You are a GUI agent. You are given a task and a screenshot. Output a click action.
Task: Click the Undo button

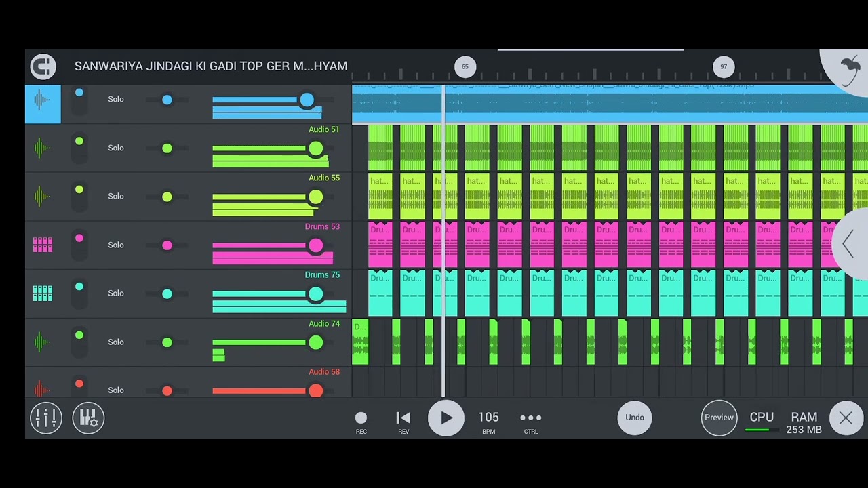click(635, 418)
